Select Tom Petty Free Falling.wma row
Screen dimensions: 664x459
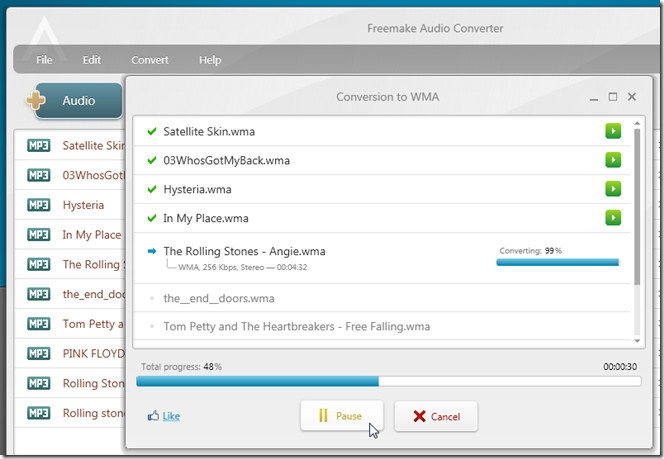[382, 326]
